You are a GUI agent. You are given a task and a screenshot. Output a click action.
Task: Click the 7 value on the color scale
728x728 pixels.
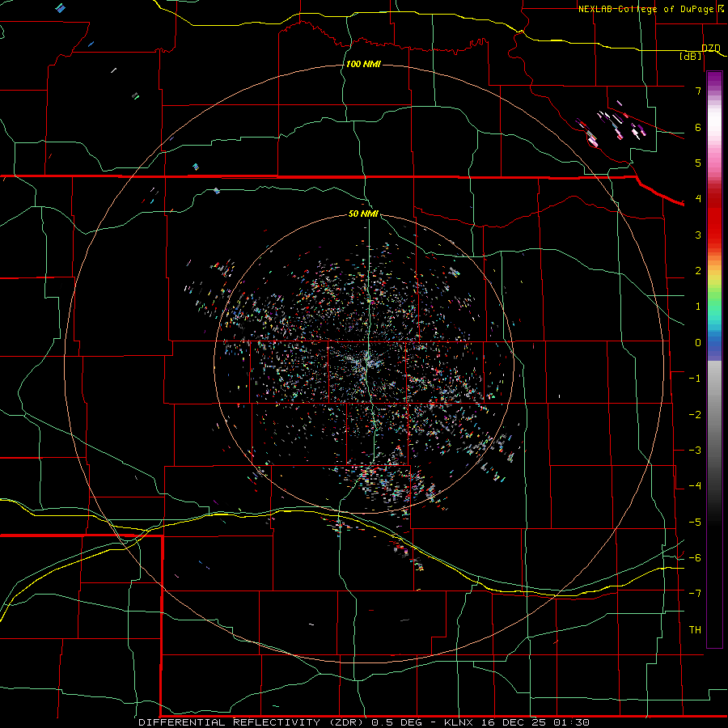point(698,91)
